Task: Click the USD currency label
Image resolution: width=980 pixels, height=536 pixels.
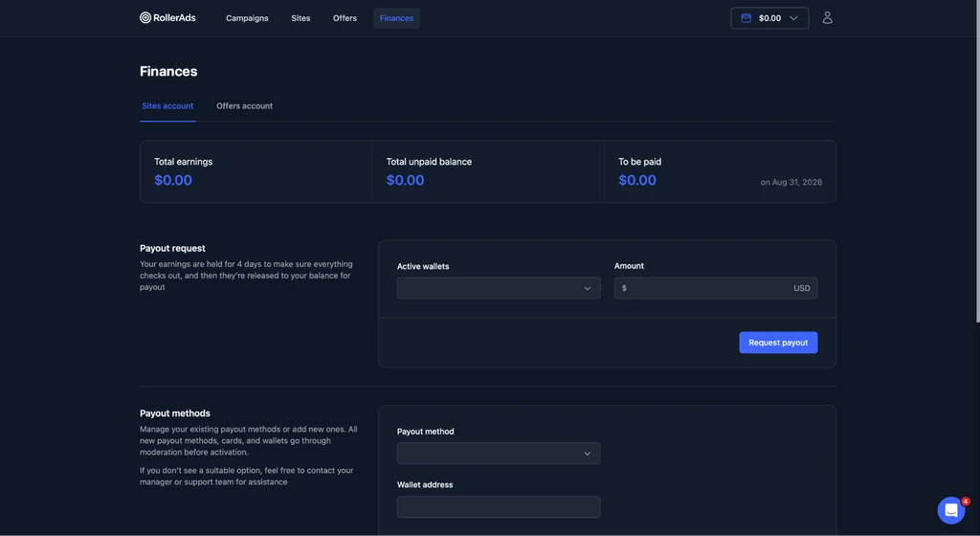Action: click(801, 288)
